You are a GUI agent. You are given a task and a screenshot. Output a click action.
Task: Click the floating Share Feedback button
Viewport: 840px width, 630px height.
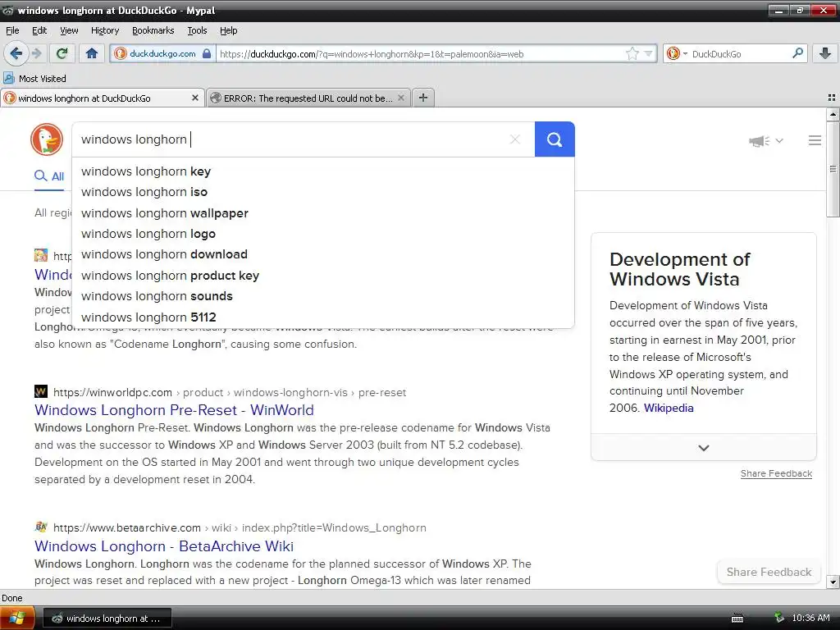(769, 572)
